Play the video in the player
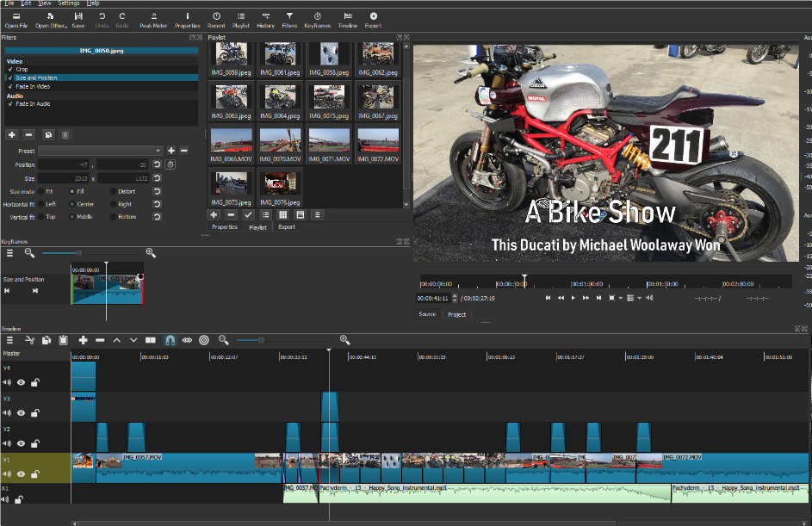Viewport: 812px width, 526px height. coord(573,298)
